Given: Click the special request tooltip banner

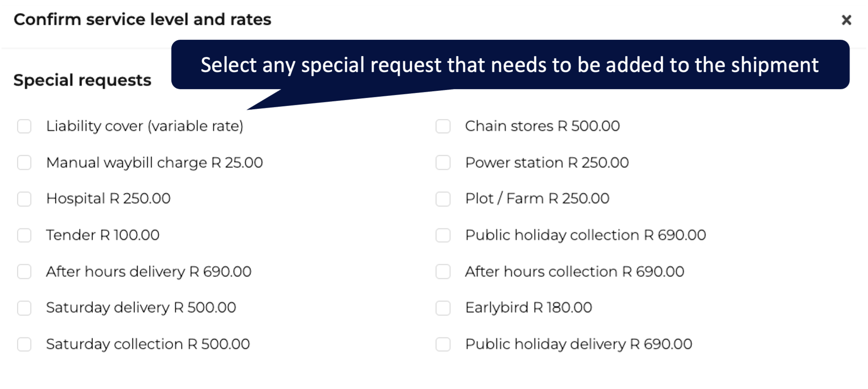Looking at the screenshot, I should click(x=510, y=65).
